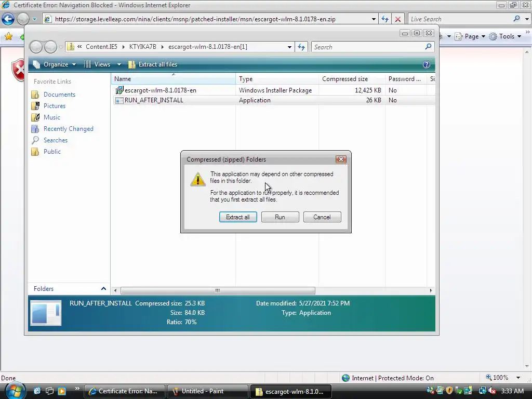Click Extract all files in toolbar
This screenshot has height=399, width=532.
coord(153,64)
